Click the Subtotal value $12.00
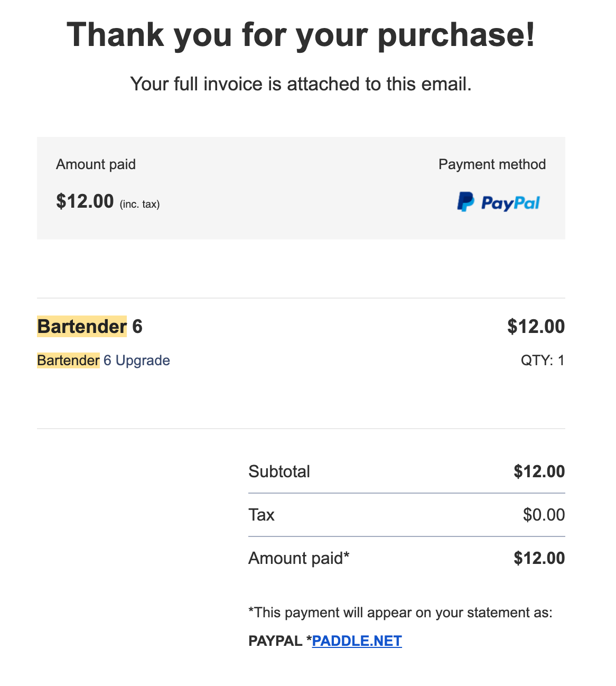This screenshot has height=686, width=616. (539, 471)
